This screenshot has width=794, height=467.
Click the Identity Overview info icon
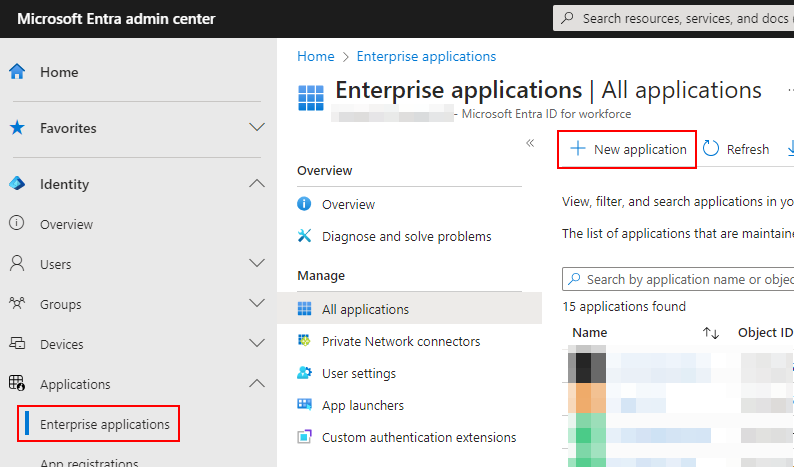tap(17, 223)
